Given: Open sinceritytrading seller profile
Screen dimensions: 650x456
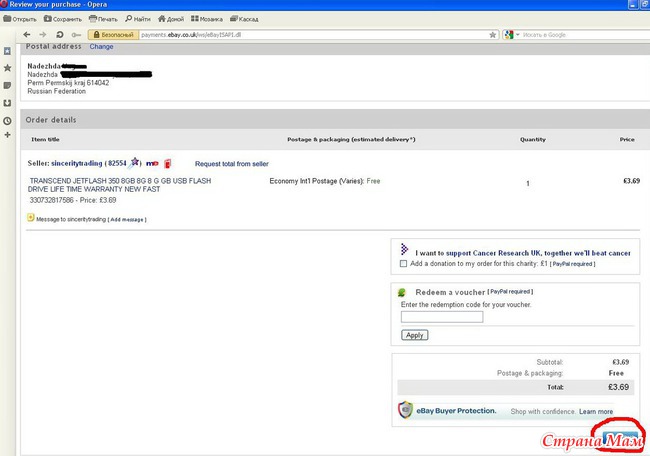Looking at the screenshot, I should (77, 163).
